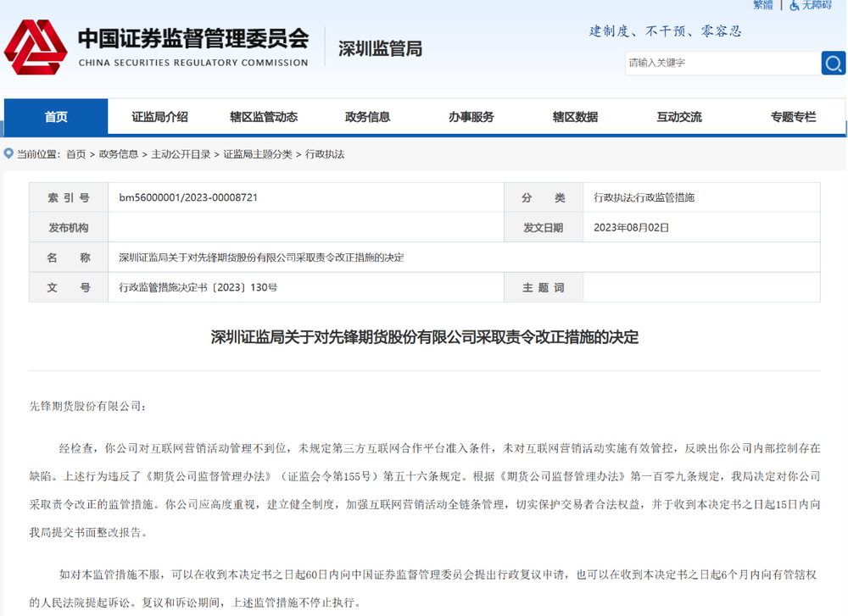Click 证监局主题分类 breadcrumb link
848x616 pixels.
tap(257, 154)
